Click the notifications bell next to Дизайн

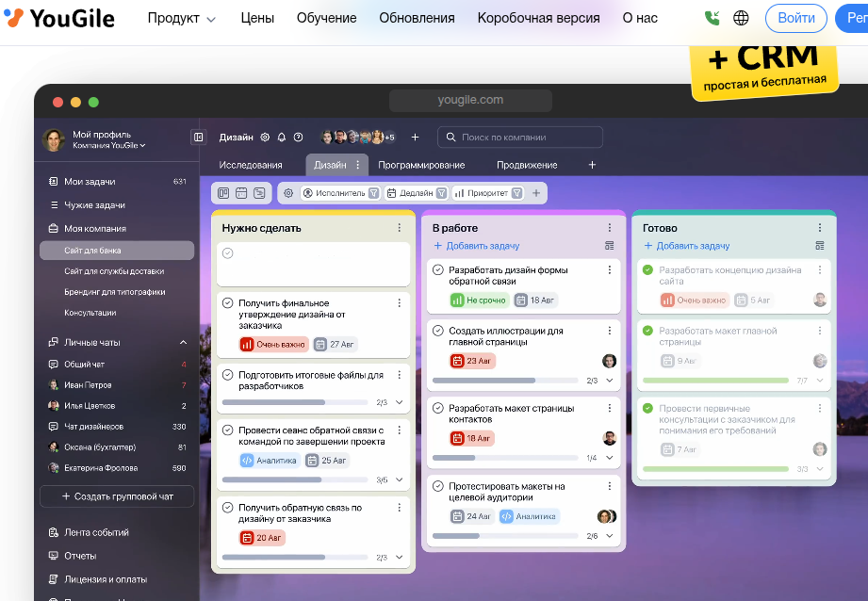pyautogui.click(x=282, y=138)
